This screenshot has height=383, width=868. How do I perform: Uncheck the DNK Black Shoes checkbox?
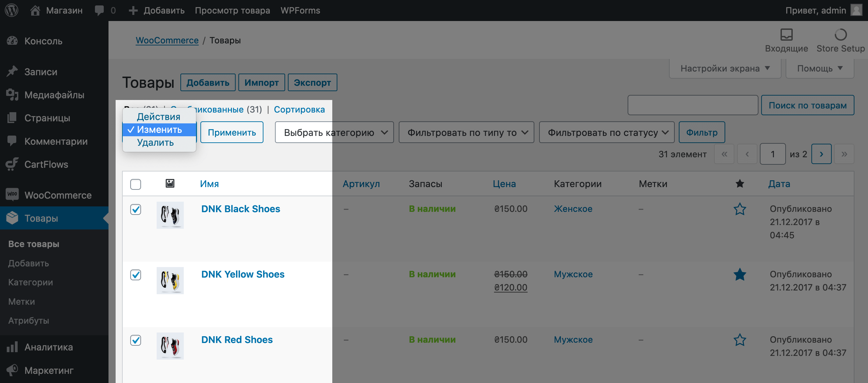136,209
